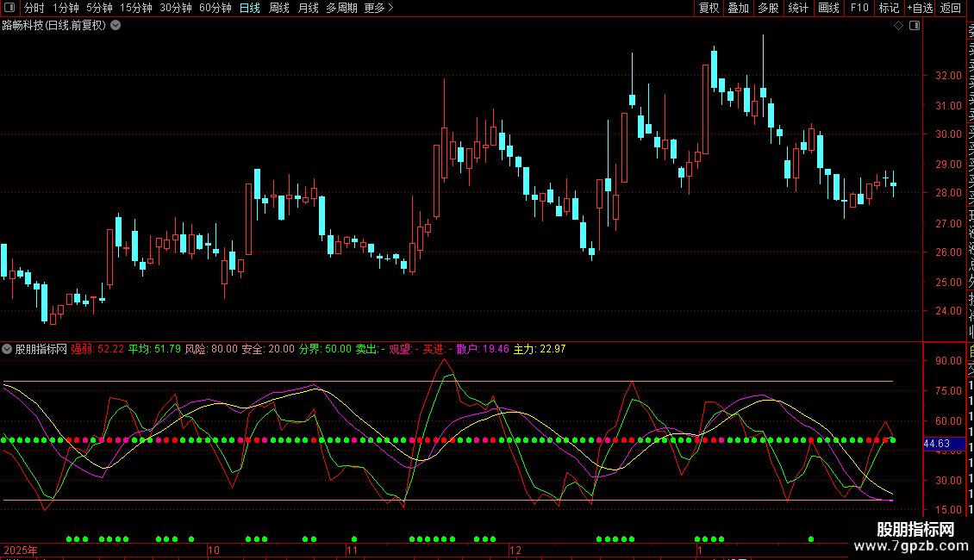Add stock to watchlist with +自选
The height and width of the screenshot is (560, 974).
[920, 9]
